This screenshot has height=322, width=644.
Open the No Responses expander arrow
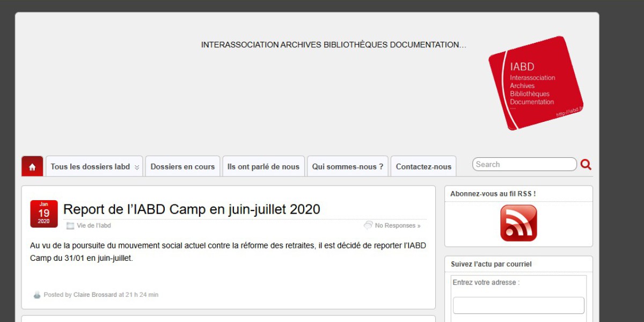coord(418,225)
